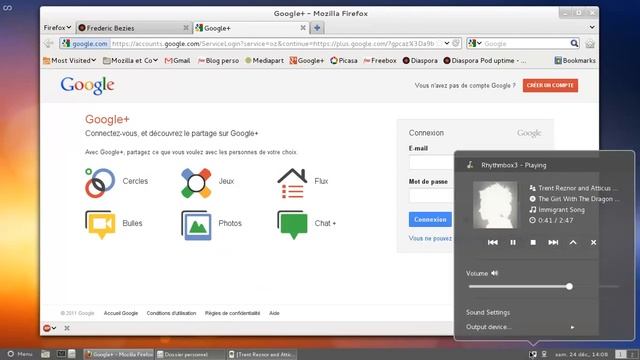Go to the Firefox home page
The image size is (640, 360).
(x=590, y=43)
